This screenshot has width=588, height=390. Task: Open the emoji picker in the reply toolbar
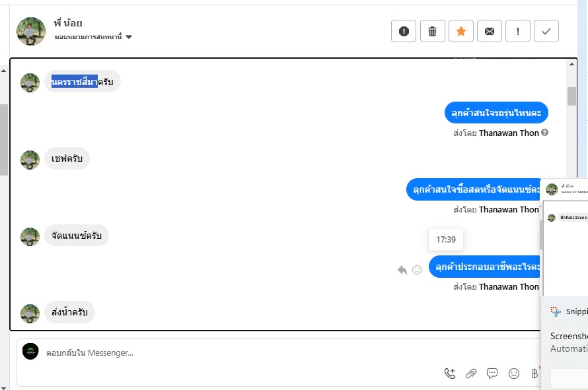(x=514, y=374)
